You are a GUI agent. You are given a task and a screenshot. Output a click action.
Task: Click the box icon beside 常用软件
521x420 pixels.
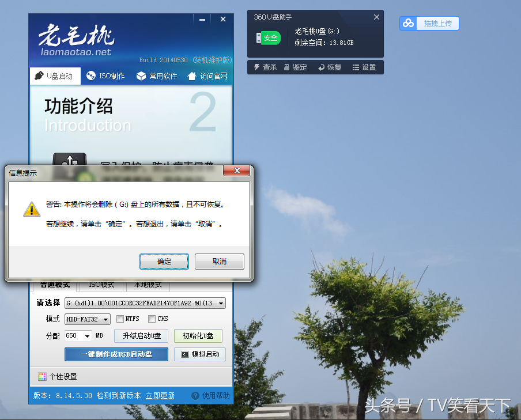[141, 76]
